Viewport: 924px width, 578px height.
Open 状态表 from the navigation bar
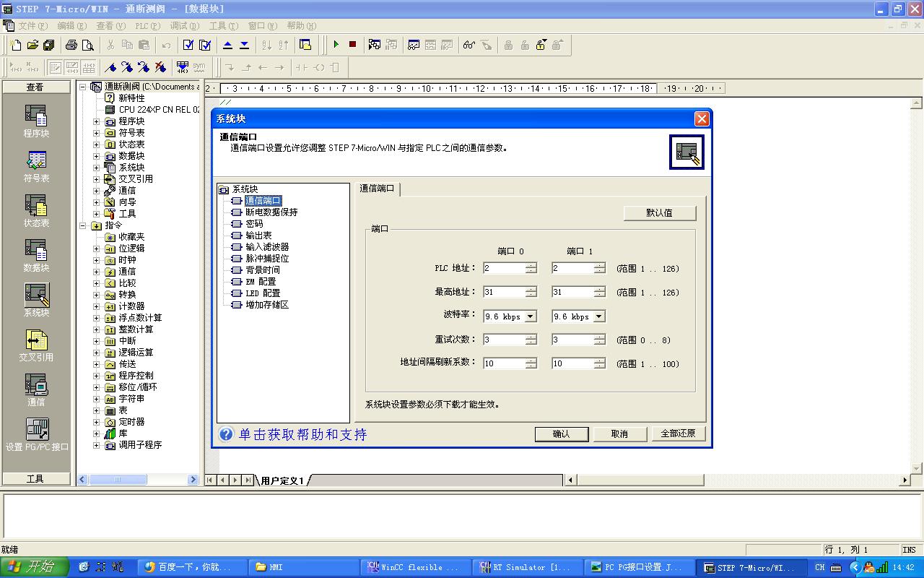click(36, 210)
